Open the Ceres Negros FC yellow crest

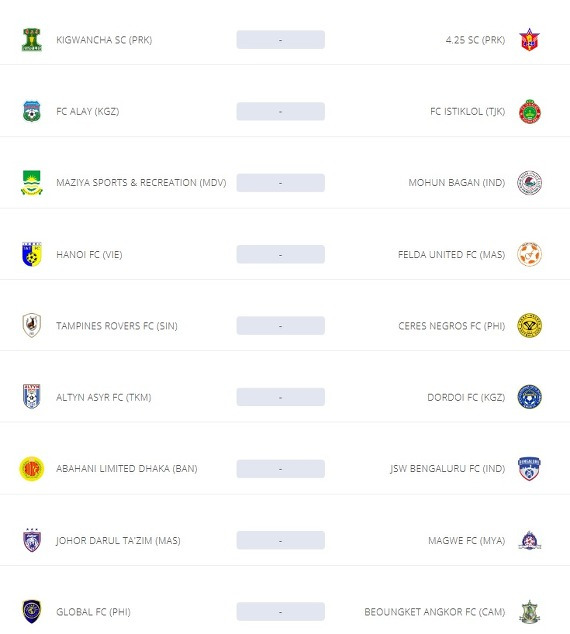pyautogui.click(x=530, y=325)
